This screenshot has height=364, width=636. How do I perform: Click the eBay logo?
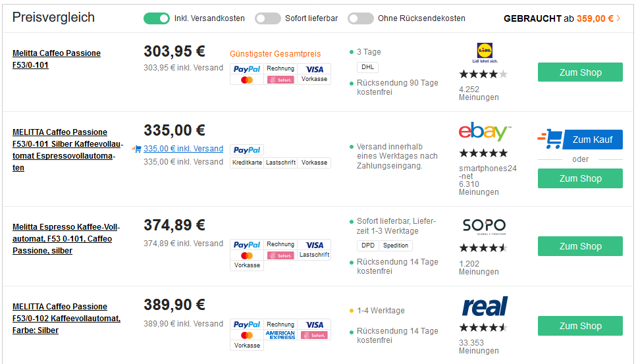click(485, 132)
